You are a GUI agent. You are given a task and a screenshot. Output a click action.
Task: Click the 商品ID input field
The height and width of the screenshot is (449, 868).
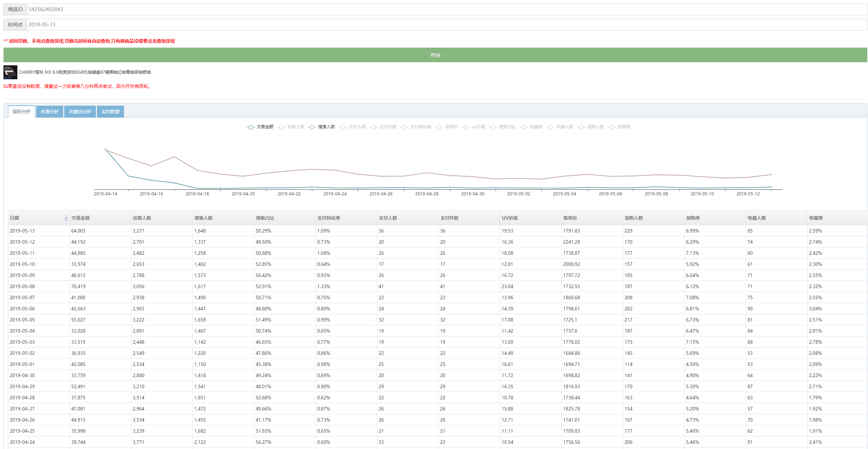[447, 9]
